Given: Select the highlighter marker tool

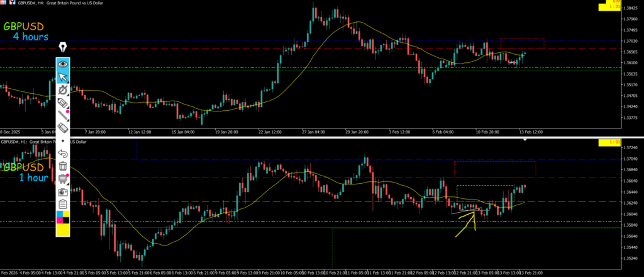Looking at the screenshot, I should [x=63, y=103].
